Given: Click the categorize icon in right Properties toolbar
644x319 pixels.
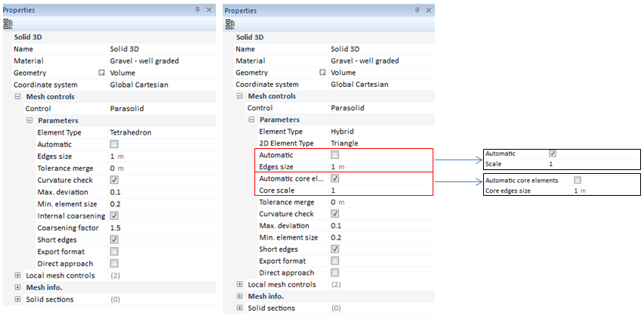Looking at the screenshot, I should [230, 23].
